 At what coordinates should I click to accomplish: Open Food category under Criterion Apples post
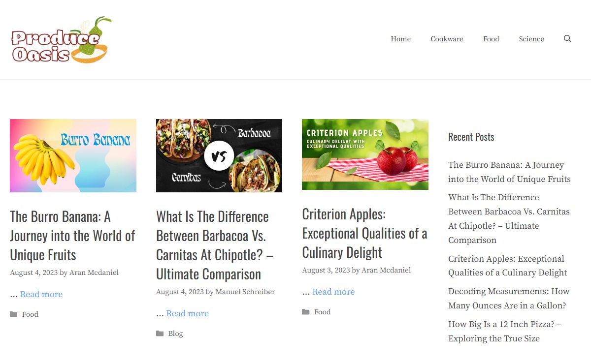coord(322,312)
